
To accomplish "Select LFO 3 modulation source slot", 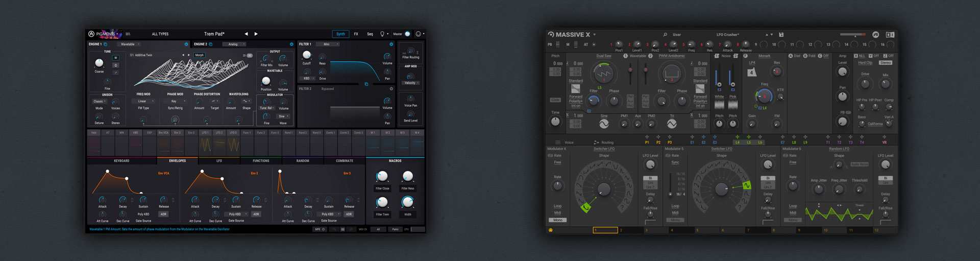I will point(233,143).
